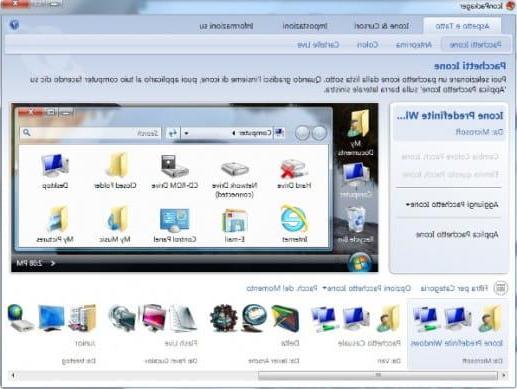Click the category filter grid icon
517x389 pixels.
click(501, 288)
